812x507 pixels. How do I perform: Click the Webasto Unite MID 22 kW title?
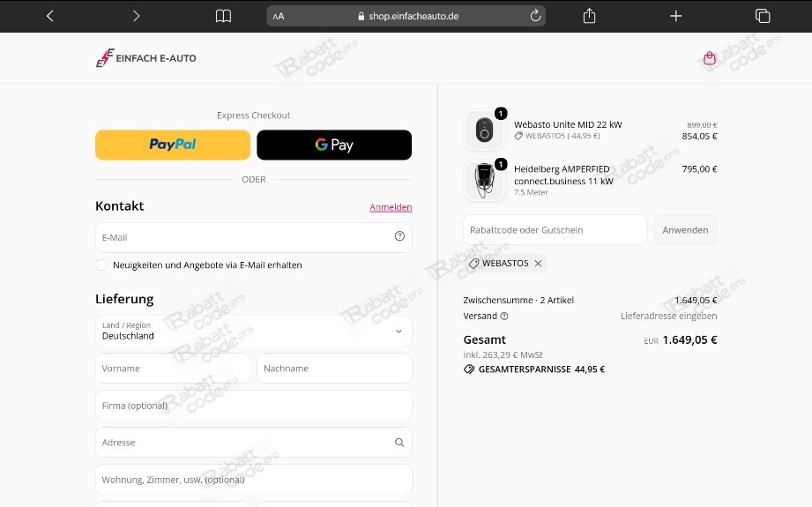(568, 124)
